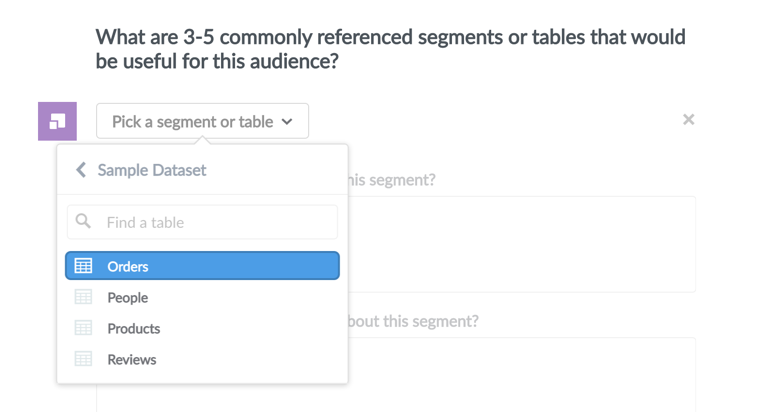Focus the Find a table search field

202,222
